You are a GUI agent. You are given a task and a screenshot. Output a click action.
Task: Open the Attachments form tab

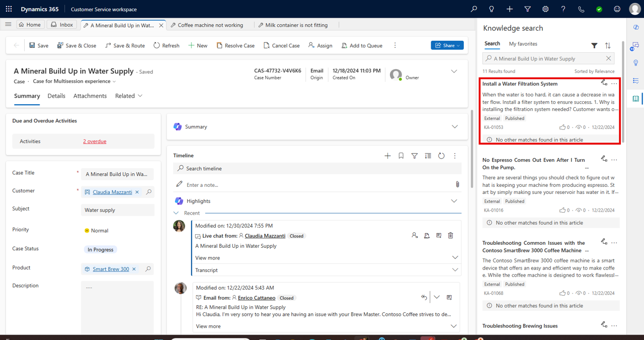[90, 96]
